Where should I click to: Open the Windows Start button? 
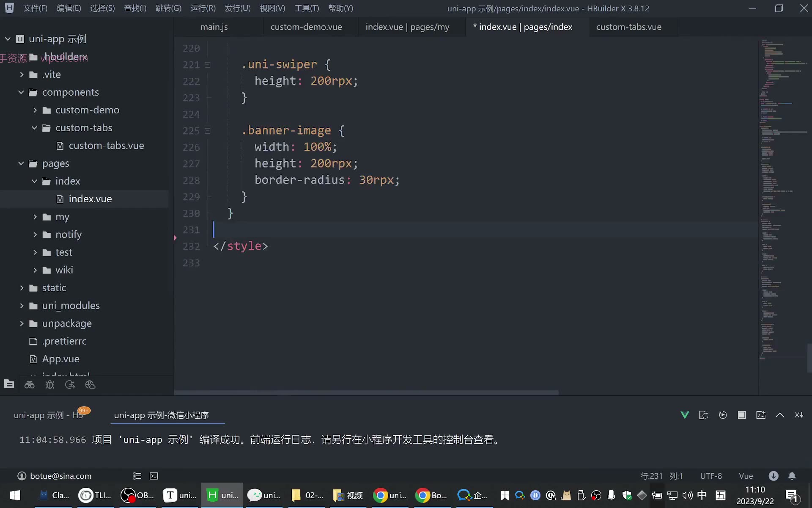[x=15, y=495]
